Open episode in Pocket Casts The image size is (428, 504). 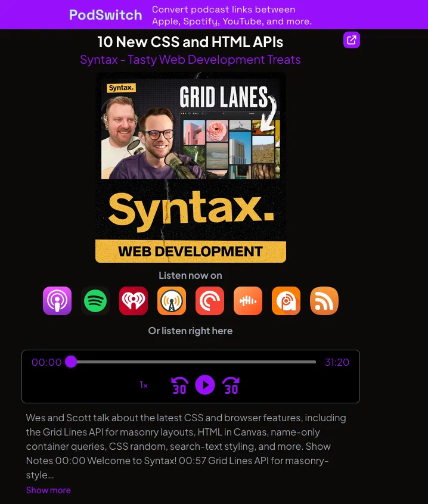[210, 301]
